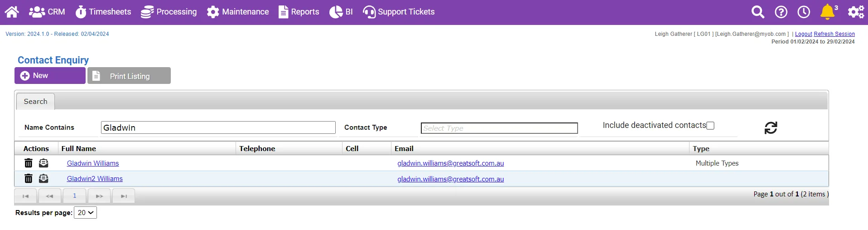Refresh search results with circular arrows icon

pyautogui.click(x=771, y=128)
